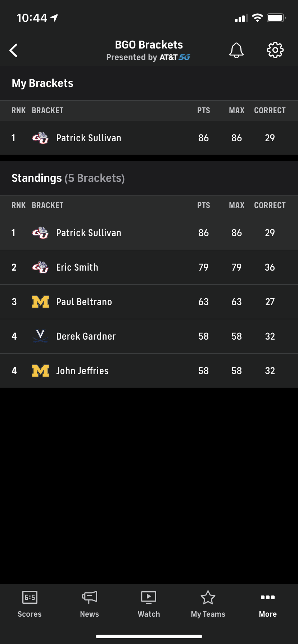
Task: Open the settings gear icon
Action: coord(275,50)
